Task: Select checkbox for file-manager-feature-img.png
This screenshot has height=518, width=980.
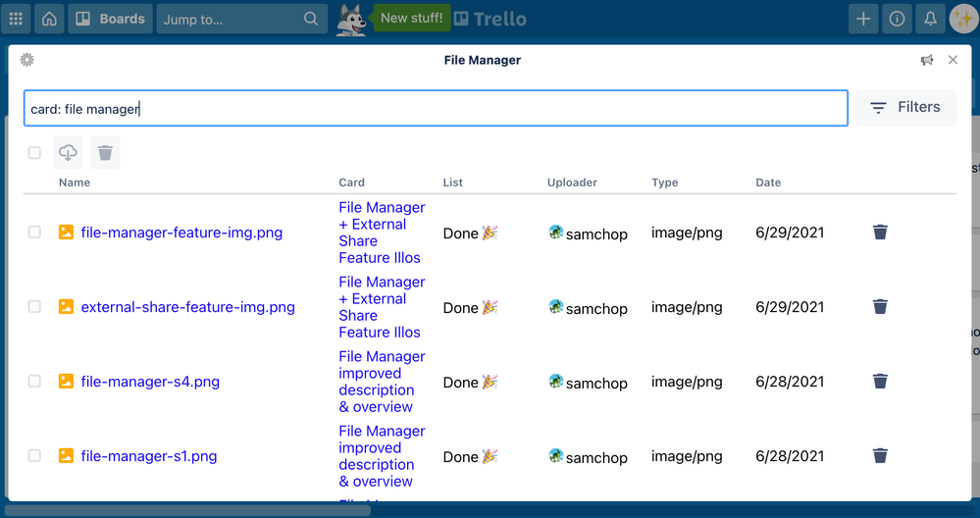Action: pos(34,233)
